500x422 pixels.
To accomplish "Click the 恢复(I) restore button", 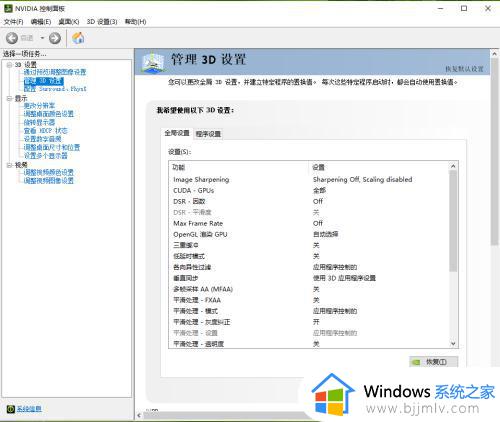I will (x=434, y=362).
